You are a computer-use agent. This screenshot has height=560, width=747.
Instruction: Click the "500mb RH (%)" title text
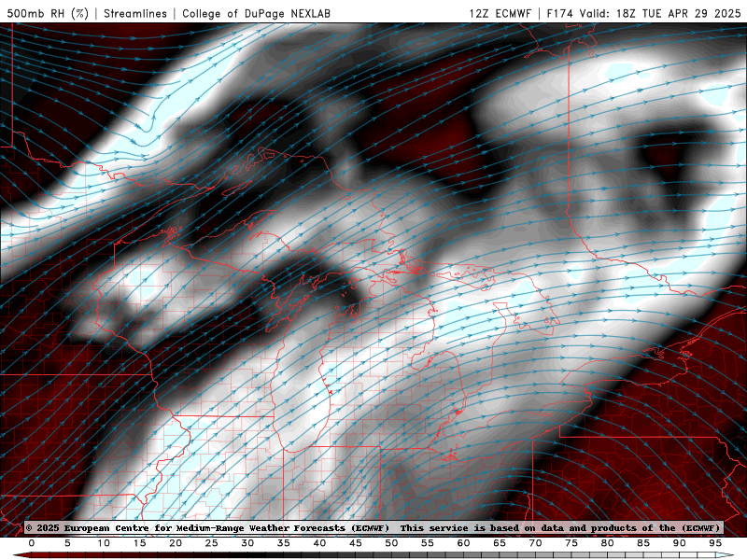[48, 13]
